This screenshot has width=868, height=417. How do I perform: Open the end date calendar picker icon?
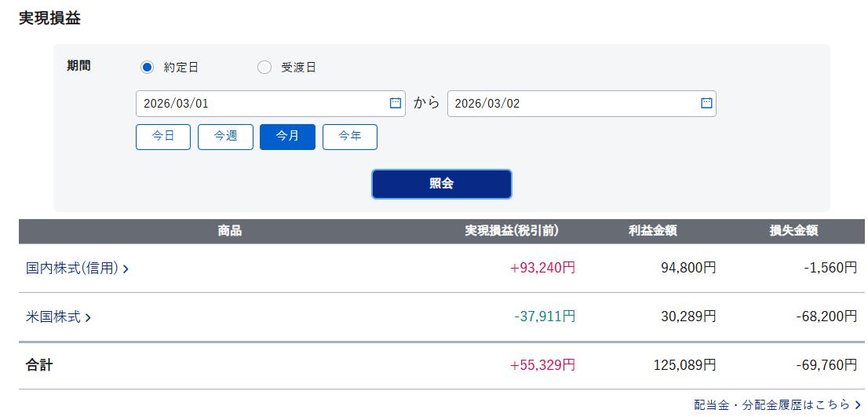click(706, 104)
